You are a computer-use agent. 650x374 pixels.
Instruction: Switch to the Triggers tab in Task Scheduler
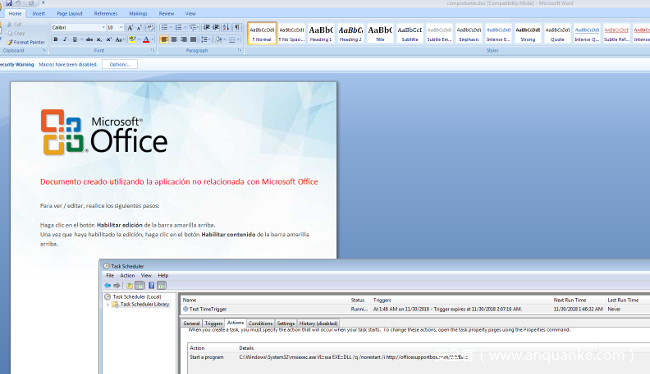pyautogui.click(x=213, y=323)
